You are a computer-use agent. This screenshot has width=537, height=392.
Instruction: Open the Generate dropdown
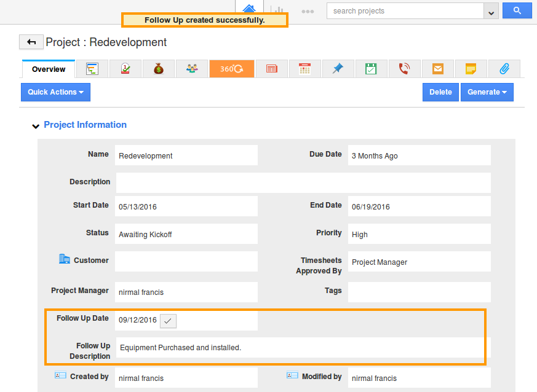point(487,92)
